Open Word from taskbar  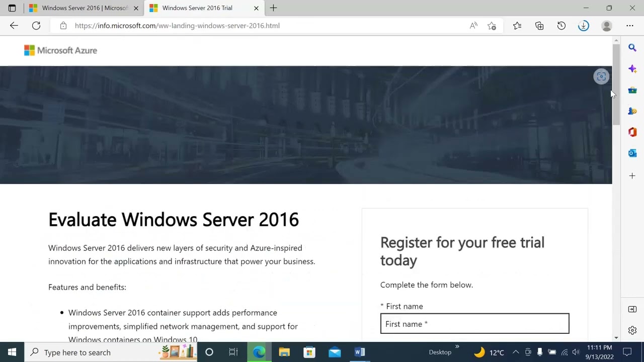[360, 352]
